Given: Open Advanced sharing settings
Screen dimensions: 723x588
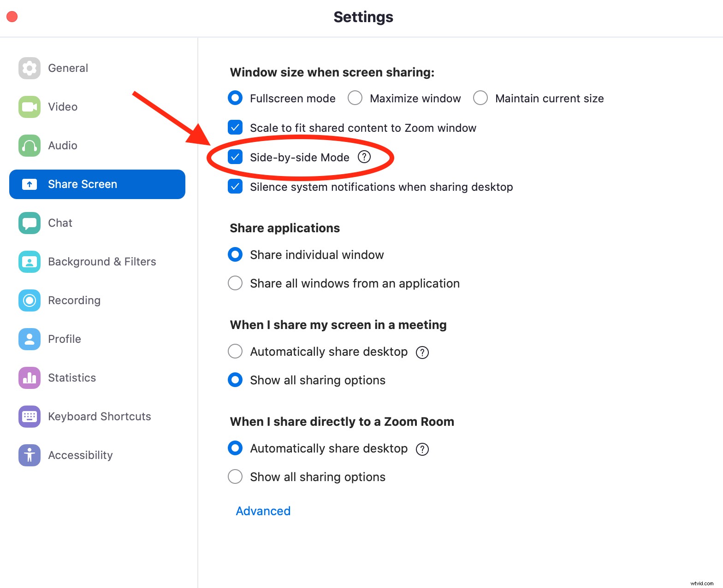Looking at the screenshot, I should pyautogui.click(x=263, y=511).
